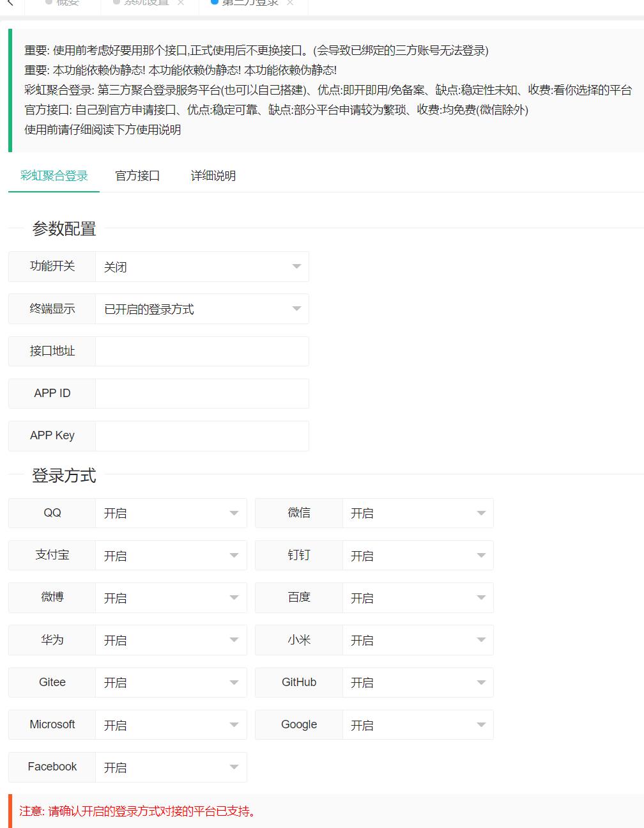Close the 第三方登录 tab

pyautogui.click(x=290, y=3)
